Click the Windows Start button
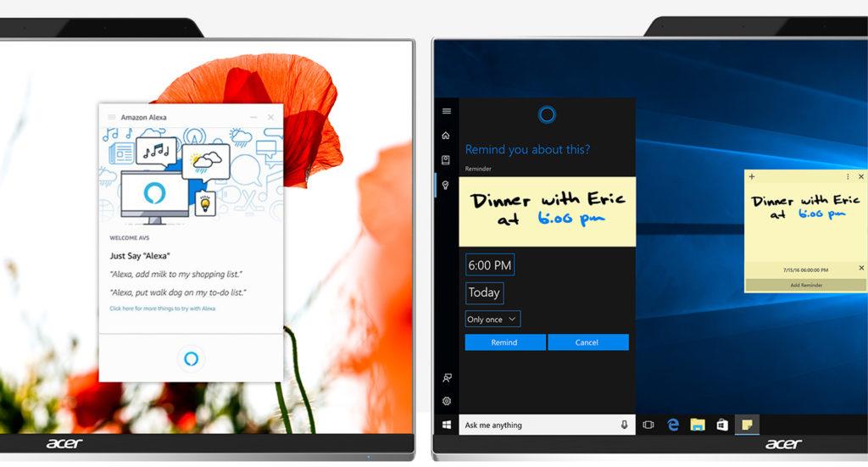 447,425
